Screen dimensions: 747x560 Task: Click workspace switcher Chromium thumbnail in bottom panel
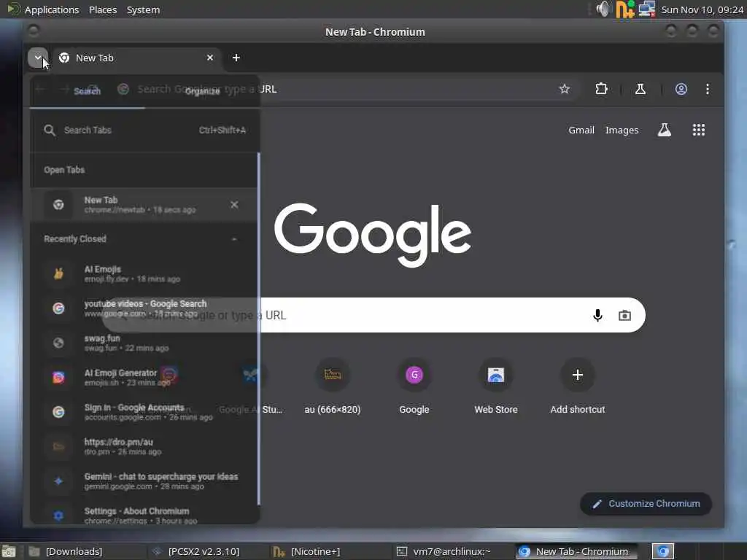pyautogui.click(x=662, y=551)
